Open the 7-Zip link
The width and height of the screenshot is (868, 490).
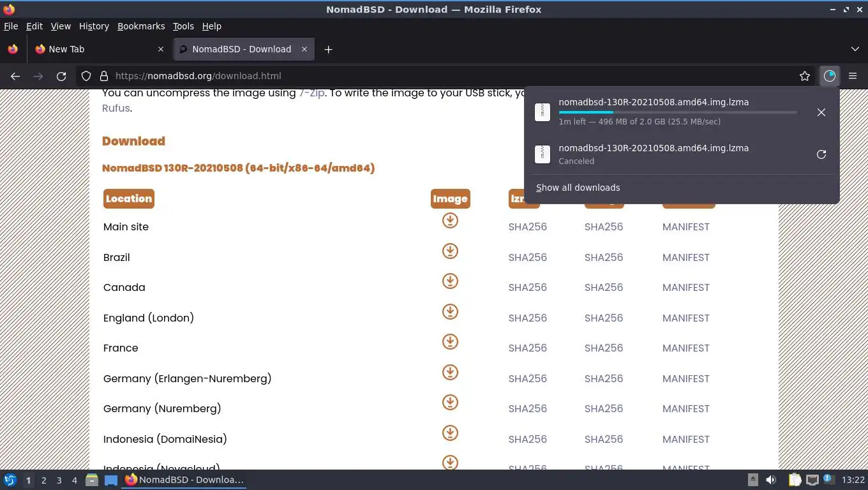click(x=312, y=93)
